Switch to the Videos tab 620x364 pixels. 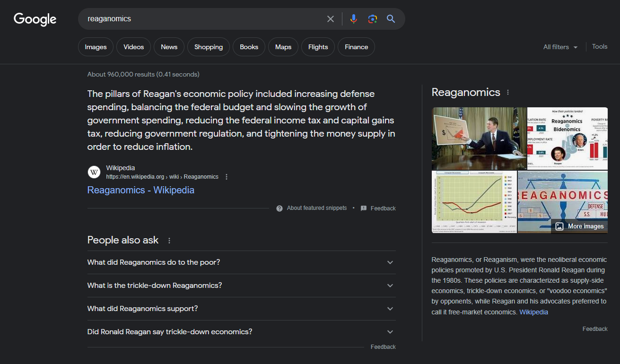(x=133, y=47)
